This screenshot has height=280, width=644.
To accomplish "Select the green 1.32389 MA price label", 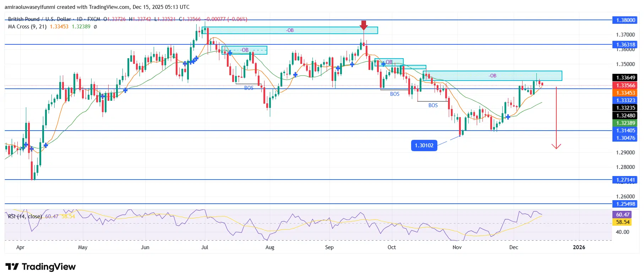I will [625, 123].
